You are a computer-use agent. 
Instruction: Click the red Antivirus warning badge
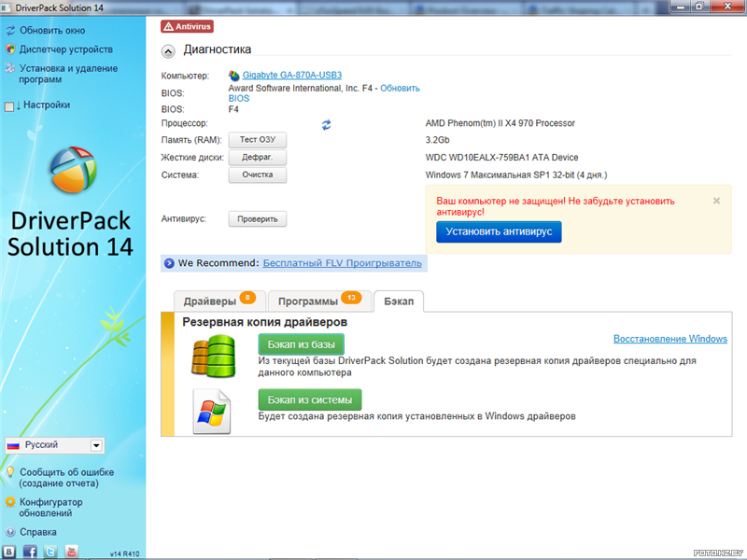(187, 27)
